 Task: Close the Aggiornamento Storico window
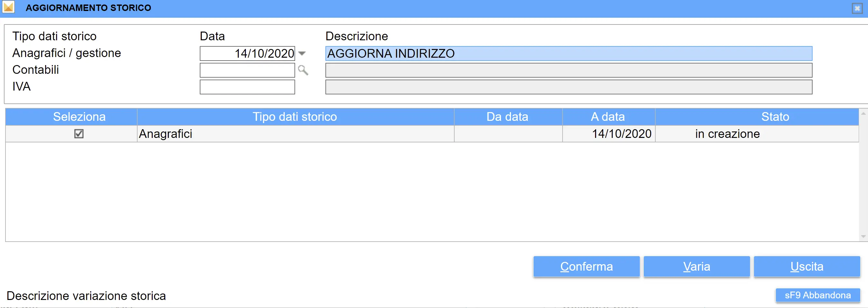[857, 8]
